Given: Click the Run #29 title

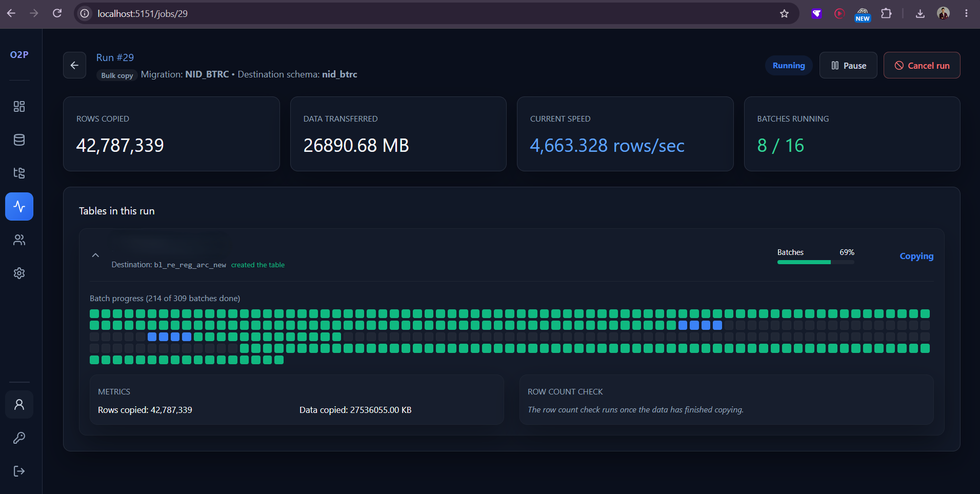Looking at the screenshot, I should tap(115, 57).
